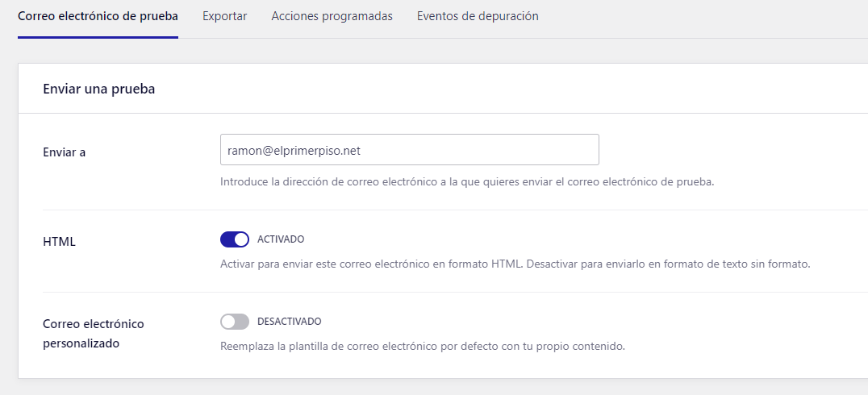Image resolution: width=868 pixels, height=395 pixels.
Task: Click the white knob of the gray switch
Action: (x=228, y=322)
